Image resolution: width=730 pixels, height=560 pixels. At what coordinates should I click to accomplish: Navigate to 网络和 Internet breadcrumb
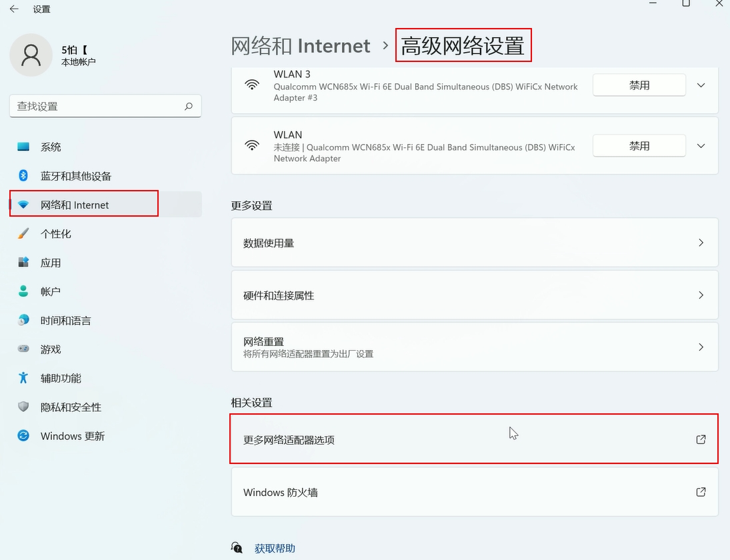300,46
